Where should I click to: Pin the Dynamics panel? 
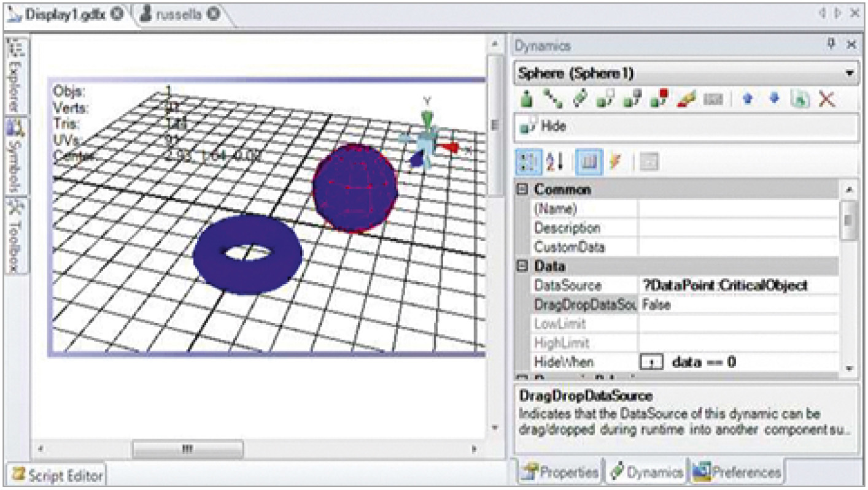(831, 44)
